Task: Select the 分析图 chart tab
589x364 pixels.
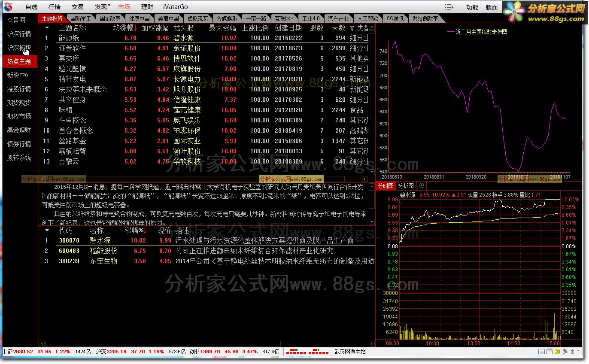Action: 406,186
